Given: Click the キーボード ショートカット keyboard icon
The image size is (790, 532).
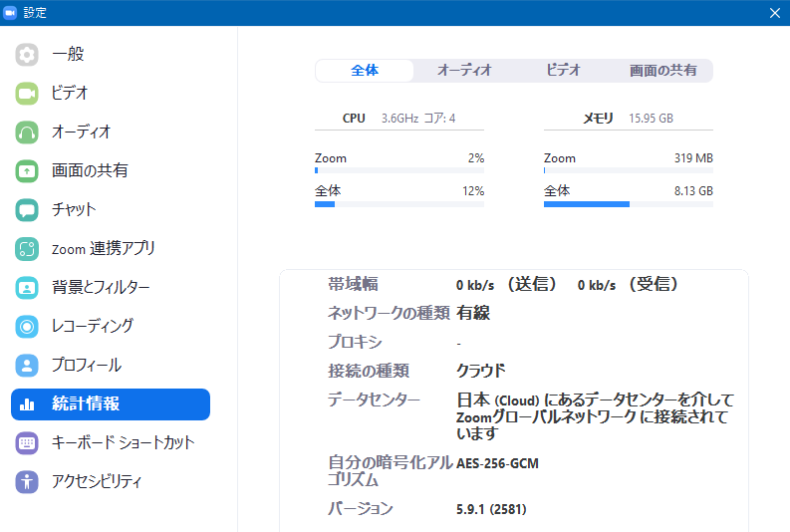Looking at the screenshot, I should (27, 443).
